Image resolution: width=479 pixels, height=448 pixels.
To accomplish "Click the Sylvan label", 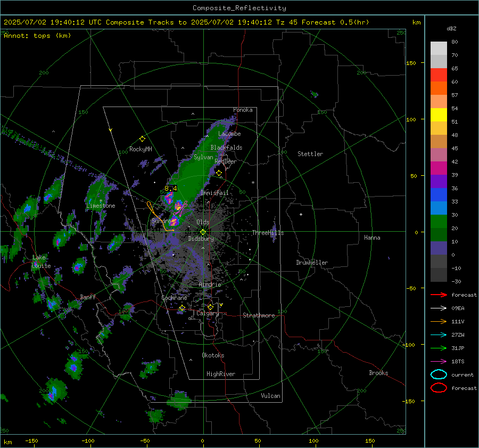I will 203,157.
